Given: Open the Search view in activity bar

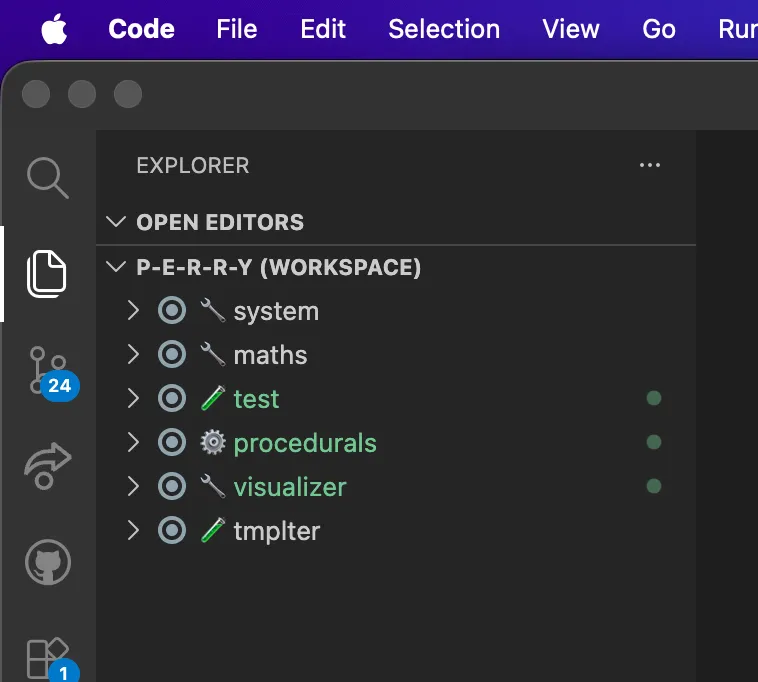Looking at the screenshot, I should [47, 177].
